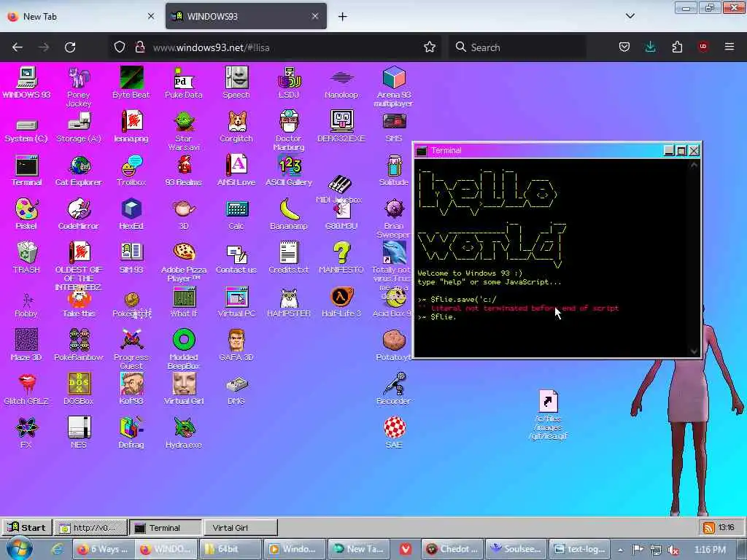Select the http://v0... taskbar item
This screenshot has height=560, width=747.
click(90, 527)
